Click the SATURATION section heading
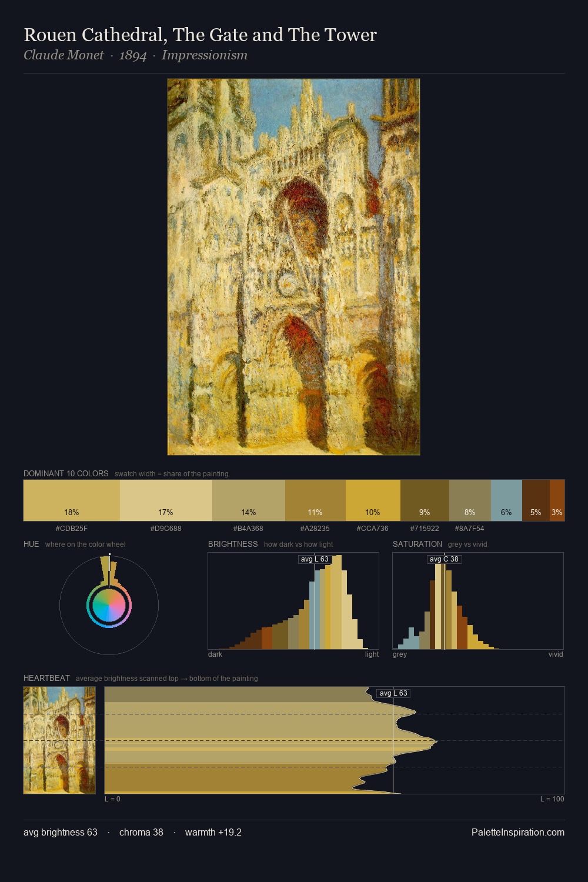Screen dimensions: 588x882 (x=417, y=544)
